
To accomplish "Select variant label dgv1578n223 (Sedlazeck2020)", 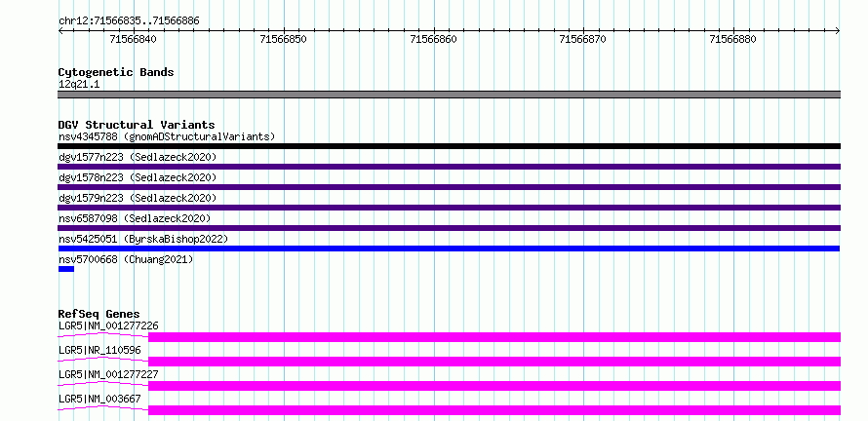I will [138, 177].
